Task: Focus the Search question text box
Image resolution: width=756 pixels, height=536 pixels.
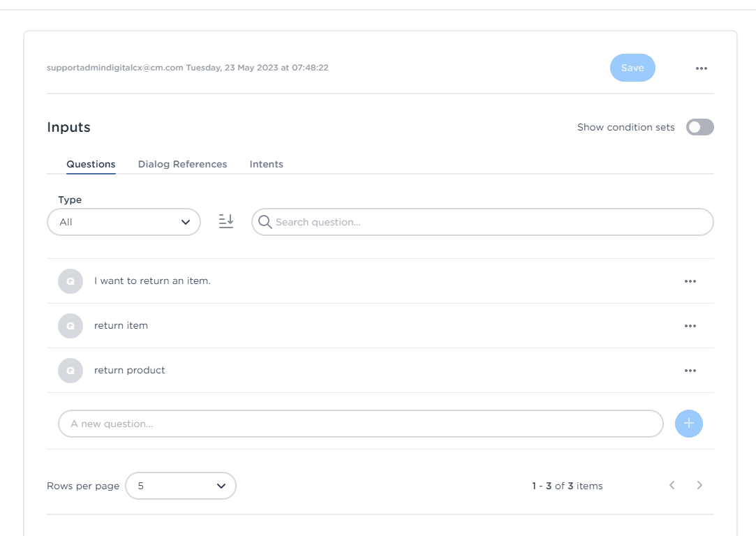Action: (x=489, y=222)
